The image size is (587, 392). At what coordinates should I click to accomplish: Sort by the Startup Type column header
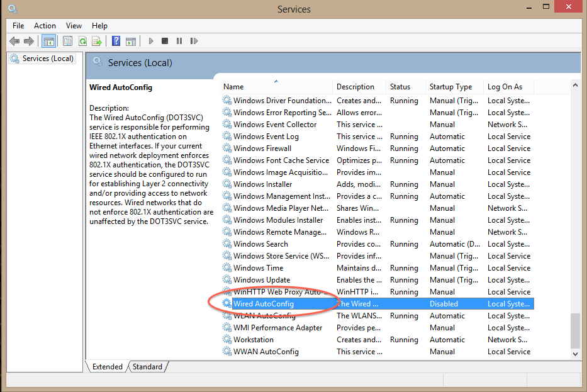point(454,86)
